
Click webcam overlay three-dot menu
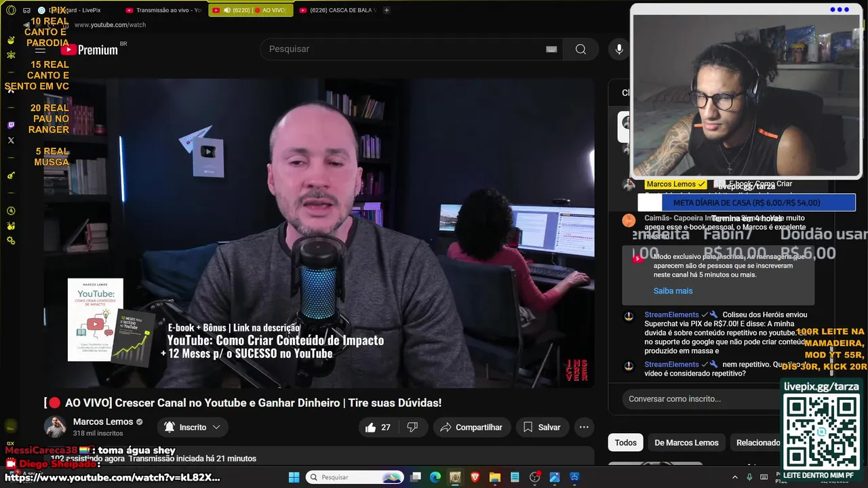pos(839,9)
